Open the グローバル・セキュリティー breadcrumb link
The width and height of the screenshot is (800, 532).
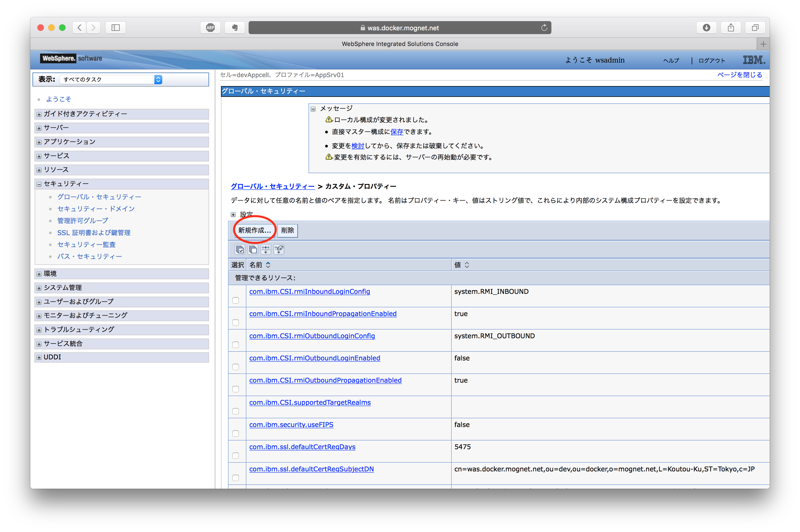click(272, 186)
